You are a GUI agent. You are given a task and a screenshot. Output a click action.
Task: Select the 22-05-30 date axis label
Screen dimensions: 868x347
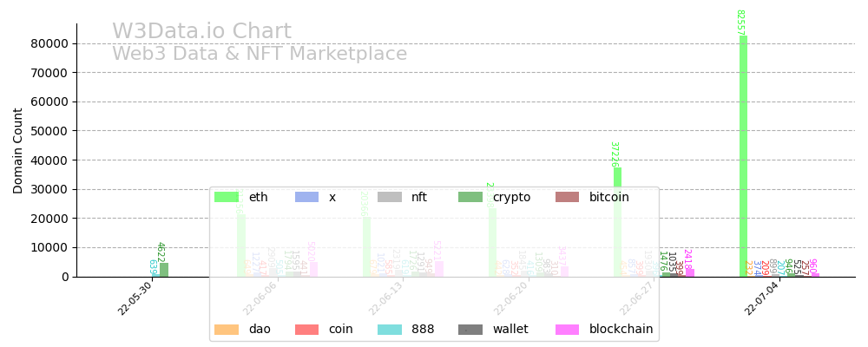pyautogui.click(x=134, y=298)
